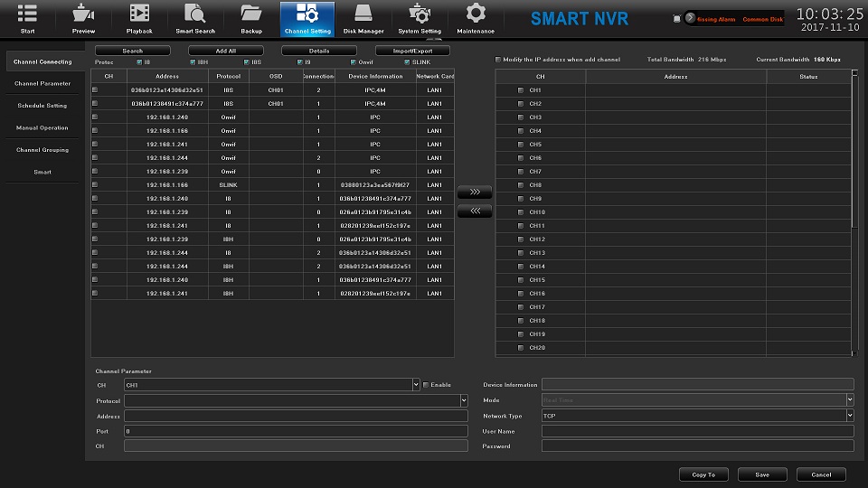868x488 pixels.
Task: Toggle the Onvif protocol checkbox
Action: 353,62
